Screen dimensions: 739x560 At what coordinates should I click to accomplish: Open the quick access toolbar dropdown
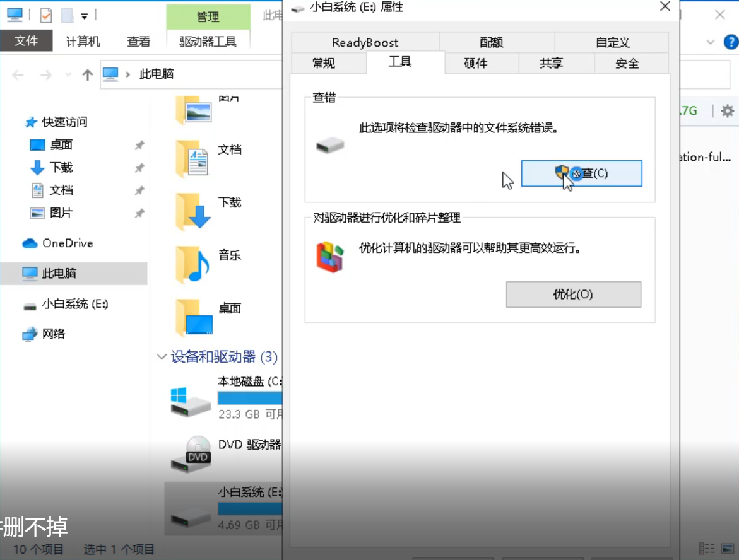(84, 16)
